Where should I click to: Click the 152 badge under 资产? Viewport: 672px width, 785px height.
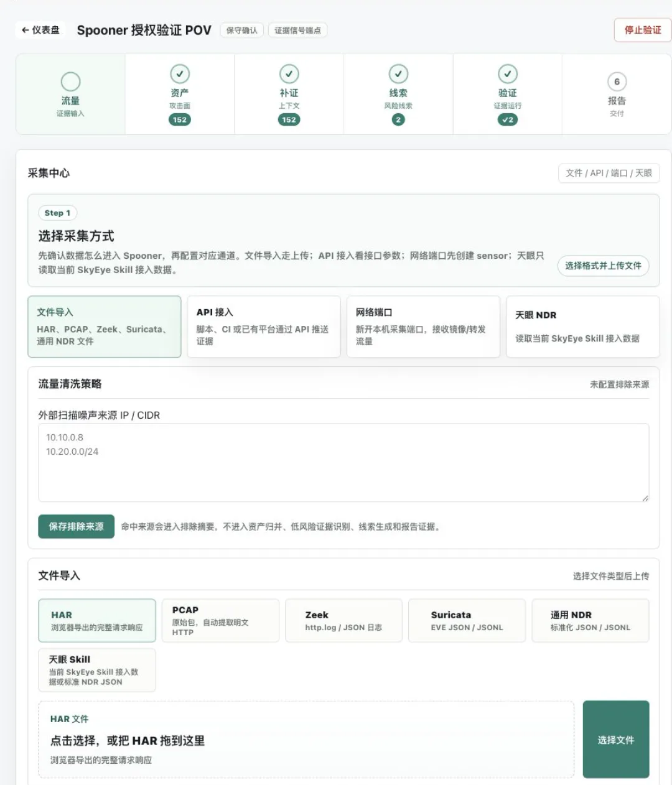pos(180,119)
